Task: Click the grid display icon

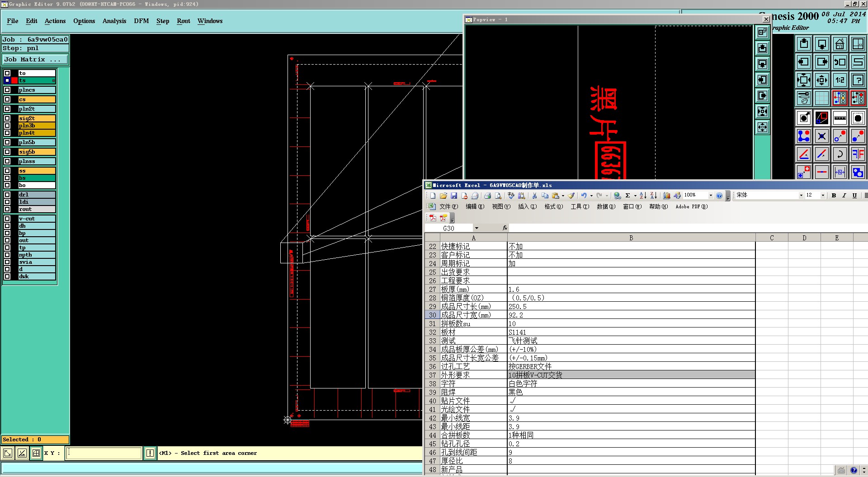Action: coord(822,98)
